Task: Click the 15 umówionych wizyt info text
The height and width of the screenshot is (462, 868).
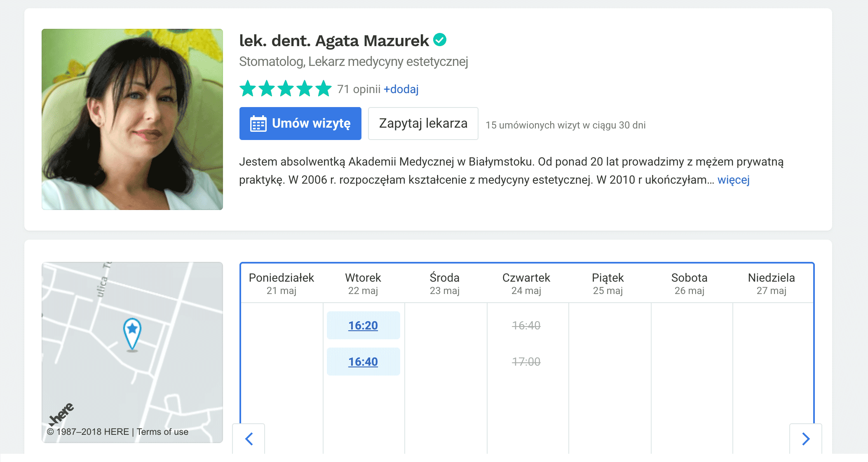Action: pyautogui.click(x=565, y=125)
